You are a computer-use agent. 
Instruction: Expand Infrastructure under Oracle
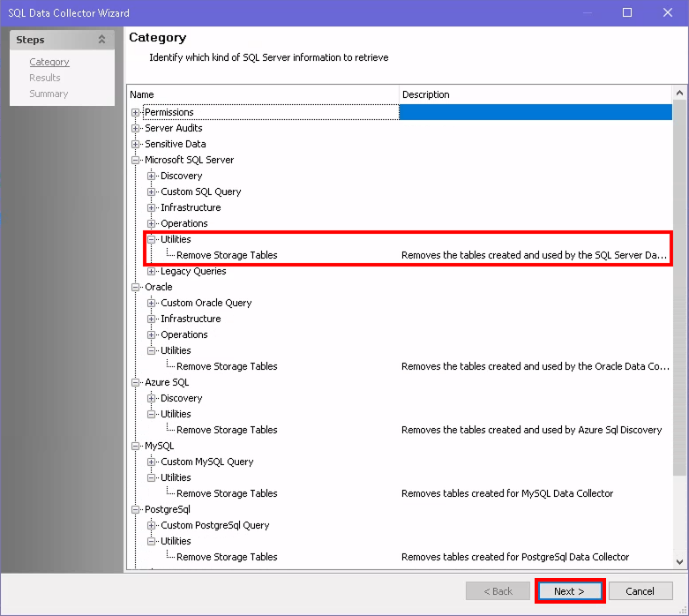tap(151, 319)
